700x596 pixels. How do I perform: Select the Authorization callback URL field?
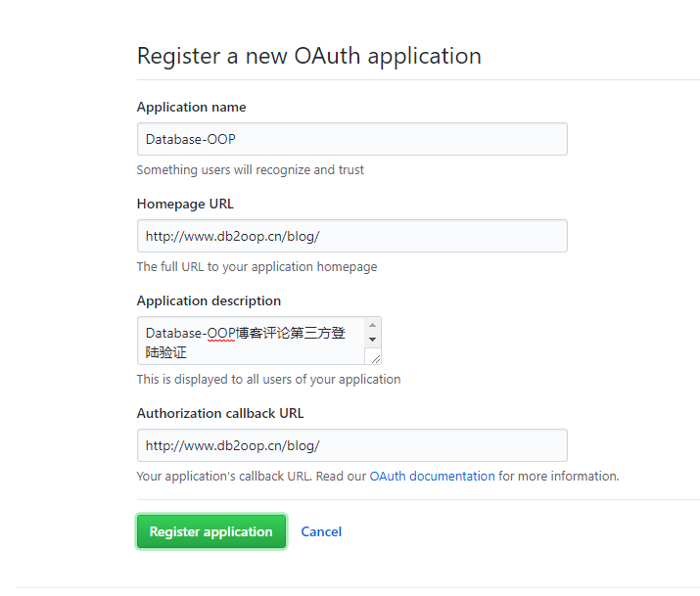pos(351,445)
